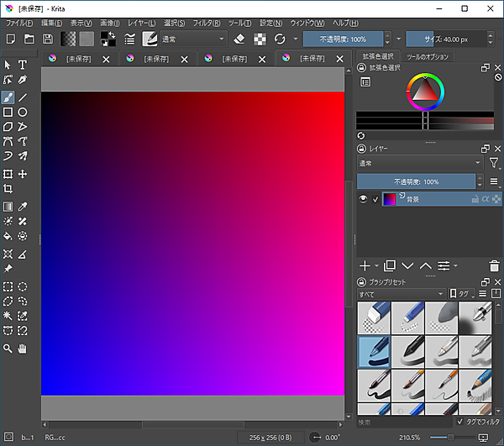The image size is (504, 446).
Task: Select the Pan hand tool
Action: click(x=23, y=348)
